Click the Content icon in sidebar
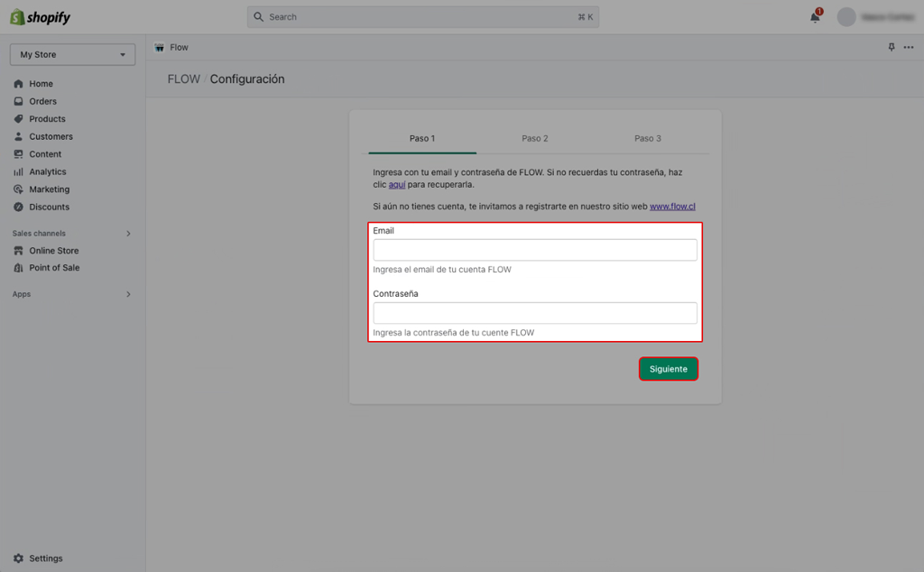Screen dimensions: 924x572 click(x=18, y=154)
